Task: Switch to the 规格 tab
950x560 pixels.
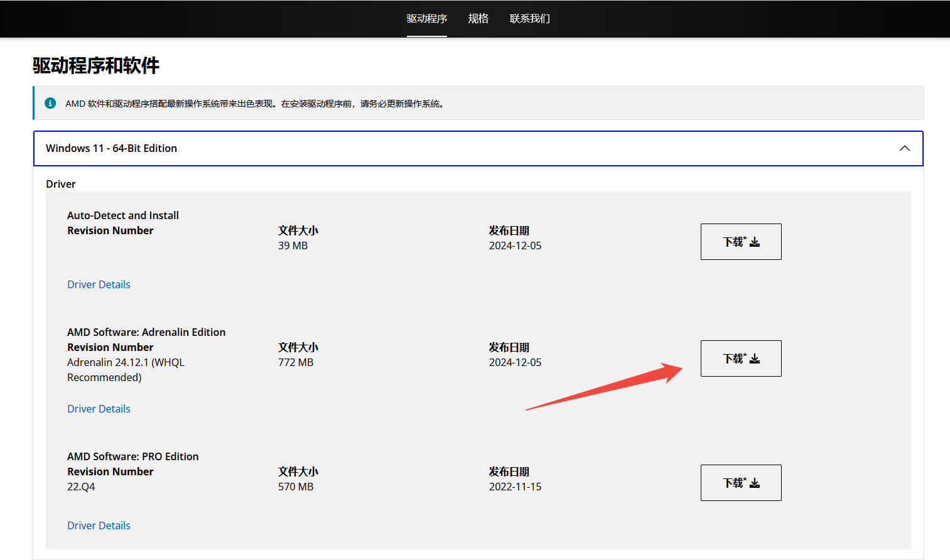Action: pyautogui.click(x=478, y=19)
